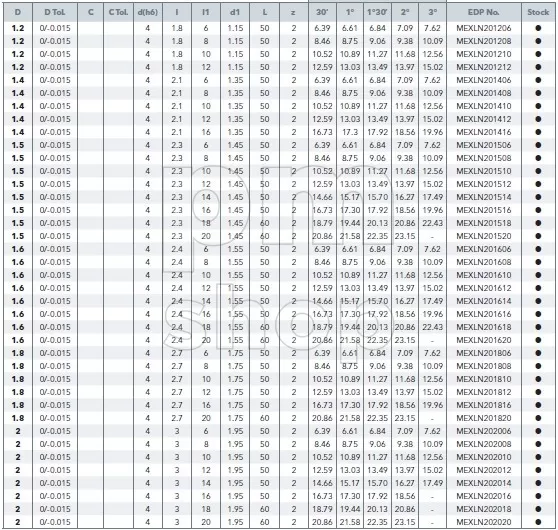Click the stock dot for MEXLN201512
The image size is (558, 530).
[538, 184]
